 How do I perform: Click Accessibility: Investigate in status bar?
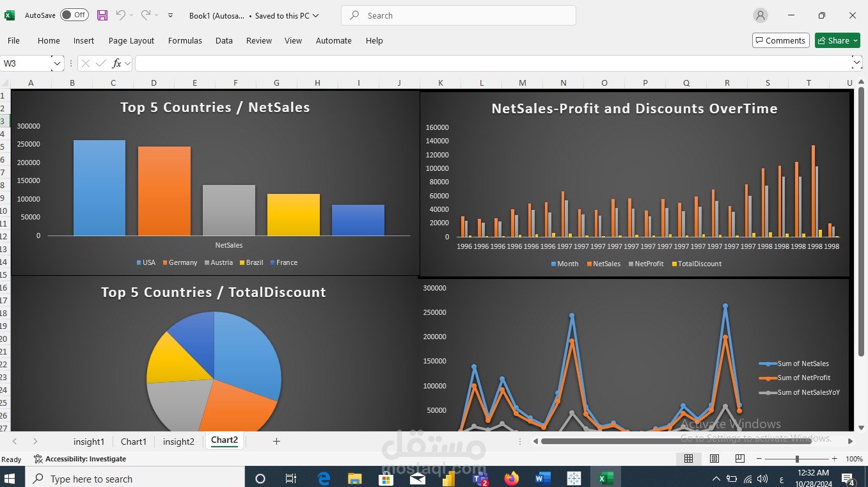pyautogui.click(x=80, y=459)
